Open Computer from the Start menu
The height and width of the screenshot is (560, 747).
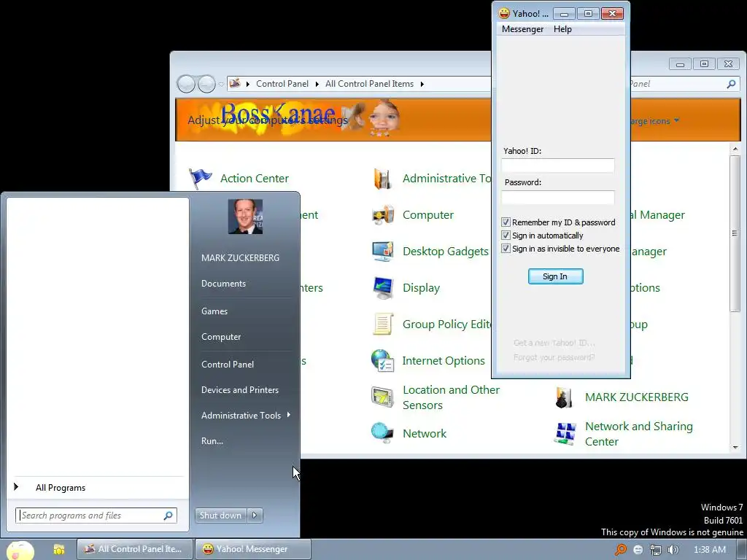coord(221,337)
